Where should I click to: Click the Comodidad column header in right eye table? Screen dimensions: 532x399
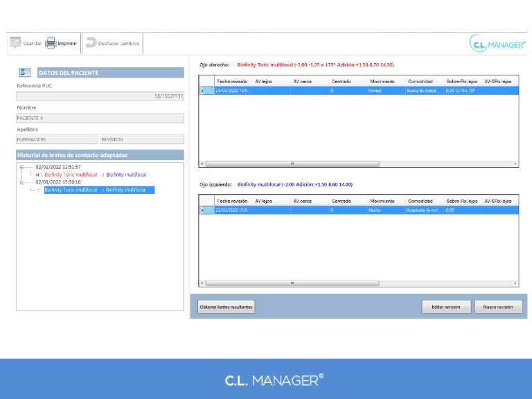tap(420, 82)
